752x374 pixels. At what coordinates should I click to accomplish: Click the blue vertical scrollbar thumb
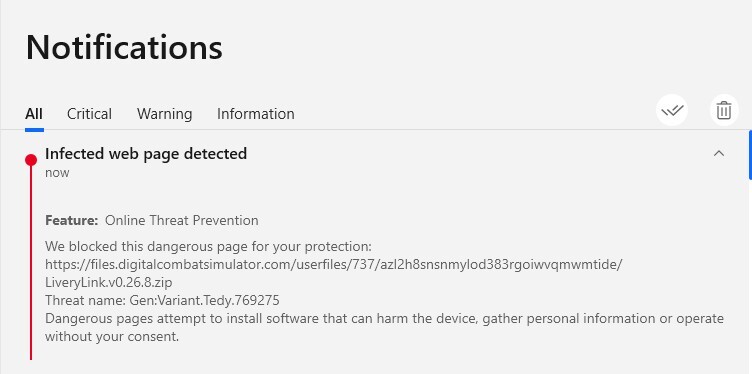[750, 155]
